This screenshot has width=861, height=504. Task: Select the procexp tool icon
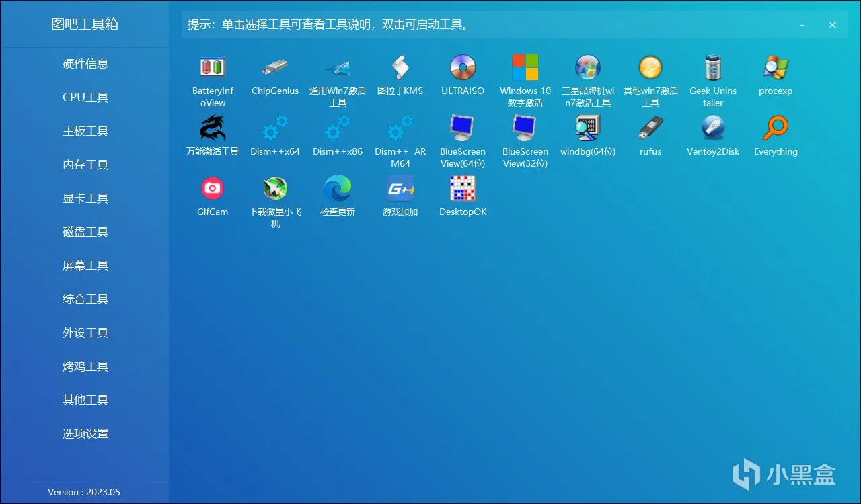point(776,67)
